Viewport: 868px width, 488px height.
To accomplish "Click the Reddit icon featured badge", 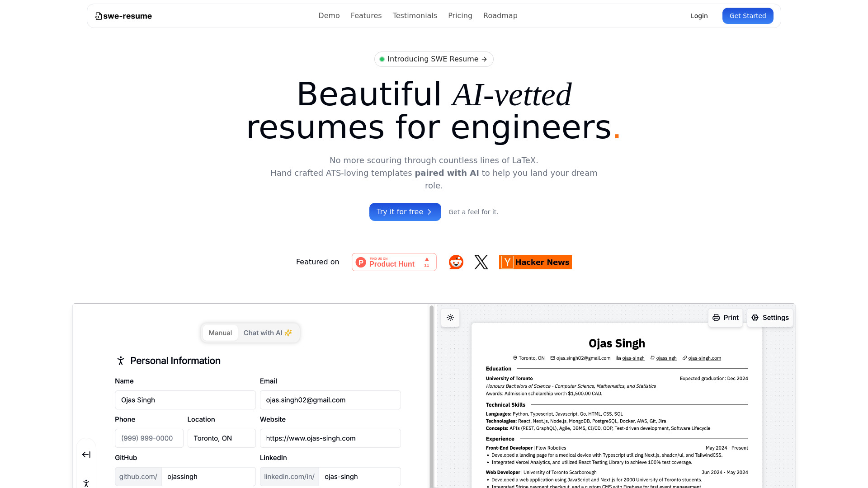I will [455, 262].
